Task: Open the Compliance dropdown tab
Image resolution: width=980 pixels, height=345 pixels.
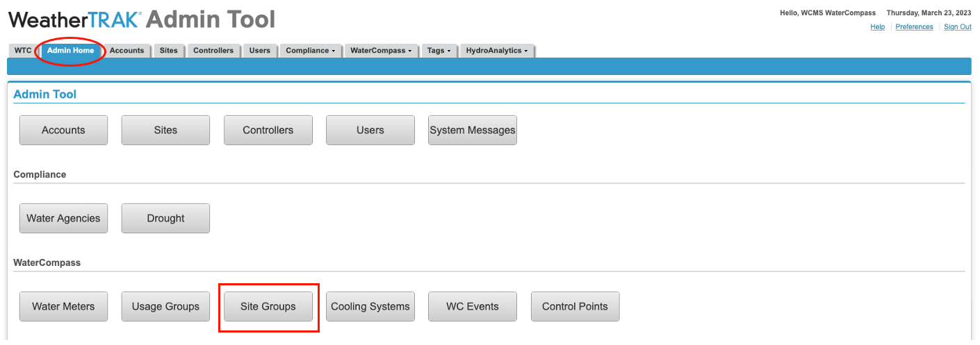Action: pos(311,51)
